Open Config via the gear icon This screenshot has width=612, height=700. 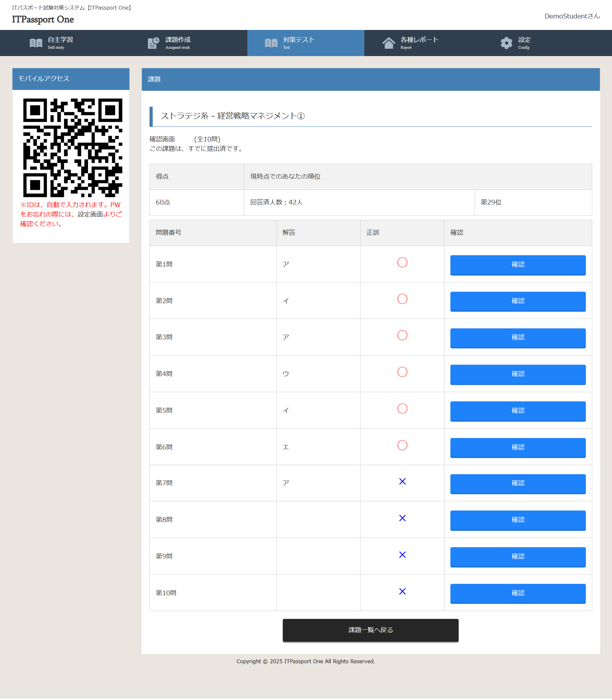506,43
